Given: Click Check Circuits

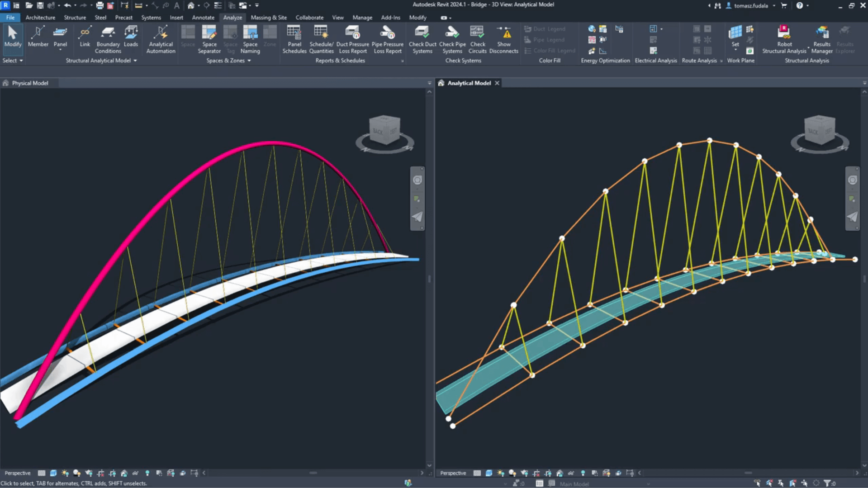Looking at the screenshot, I should (478, 40).
